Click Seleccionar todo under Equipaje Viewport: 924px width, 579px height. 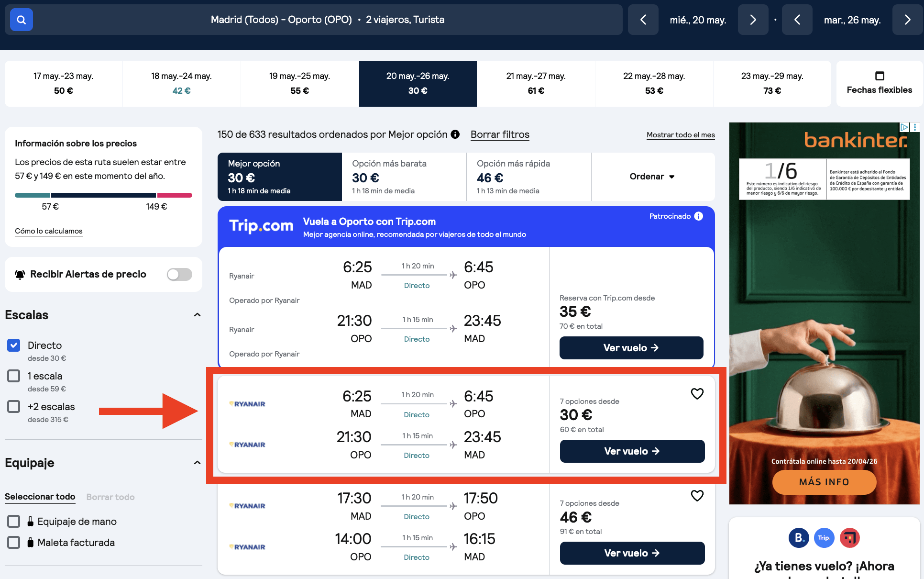tap(40, 497)
